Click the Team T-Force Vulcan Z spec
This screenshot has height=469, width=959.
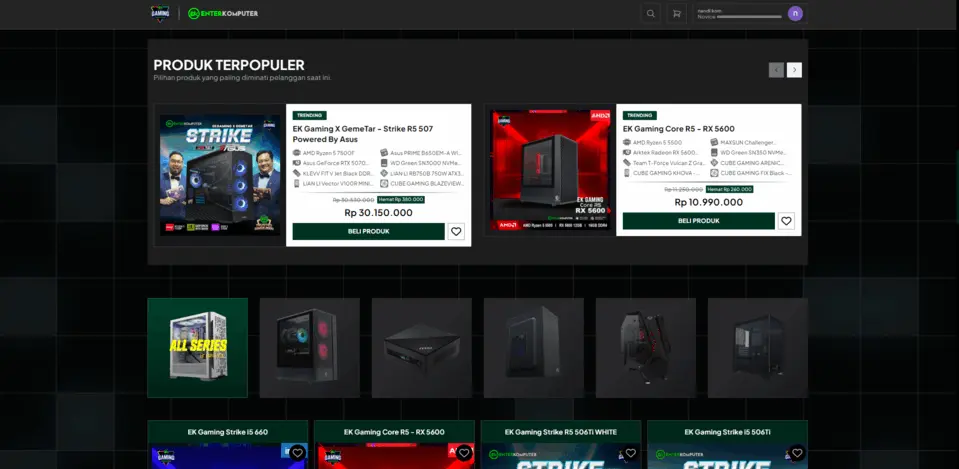click(664, 163)
